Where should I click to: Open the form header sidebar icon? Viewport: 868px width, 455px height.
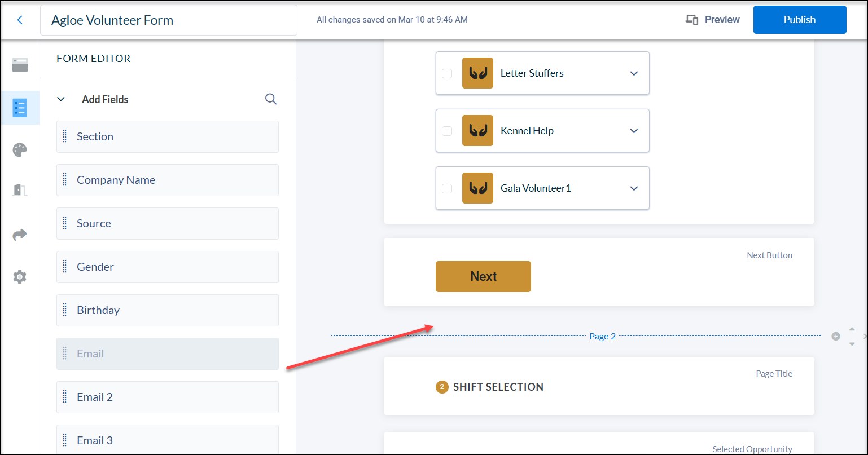point(20,65)
